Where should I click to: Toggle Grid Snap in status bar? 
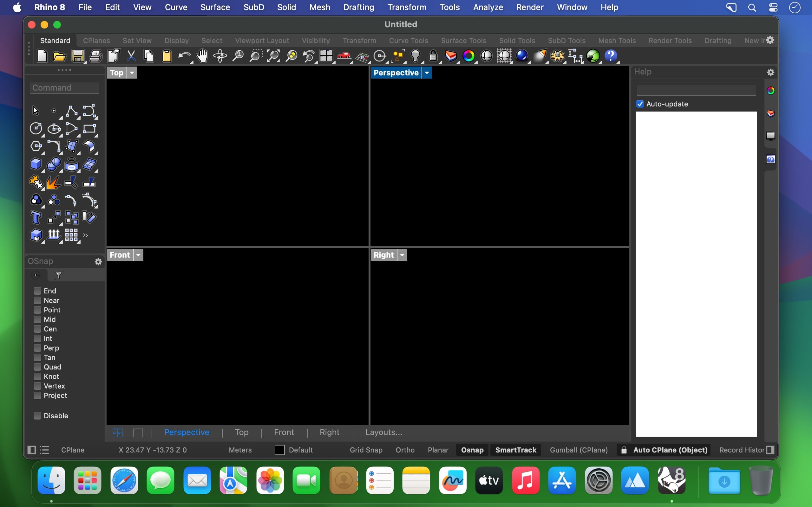[x=366, y=450]
